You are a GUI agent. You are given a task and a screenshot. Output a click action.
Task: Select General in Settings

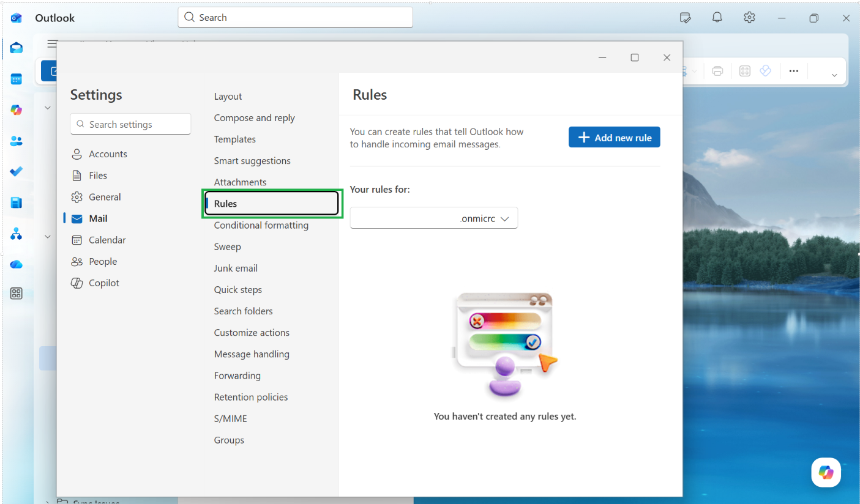click(x=96, y=197)
